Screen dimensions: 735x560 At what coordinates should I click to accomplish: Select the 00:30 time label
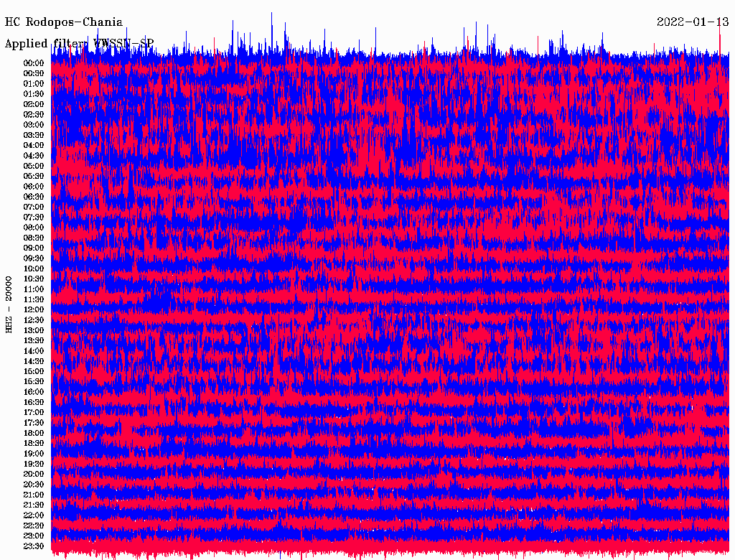pos(34,74)
